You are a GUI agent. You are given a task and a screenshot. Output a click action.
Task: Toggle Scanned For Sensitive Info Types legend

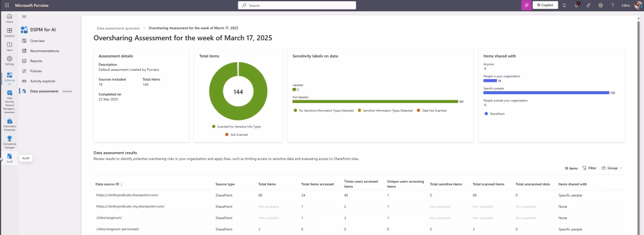click(x=236, y=127)
